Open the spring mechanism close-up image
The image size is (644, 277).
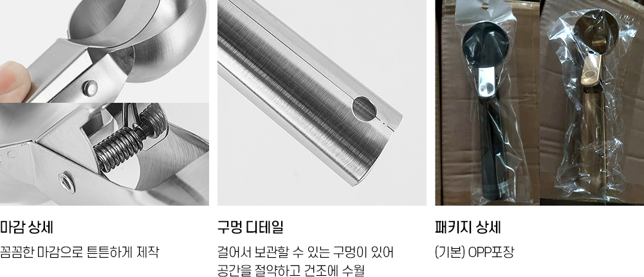(x=104, y=154)
